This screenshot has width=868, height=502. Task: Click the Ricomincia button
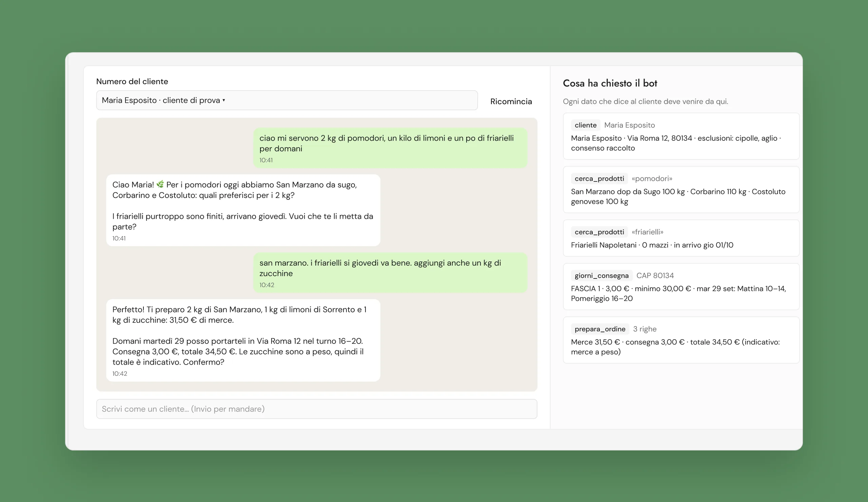(x=511, y=101)
